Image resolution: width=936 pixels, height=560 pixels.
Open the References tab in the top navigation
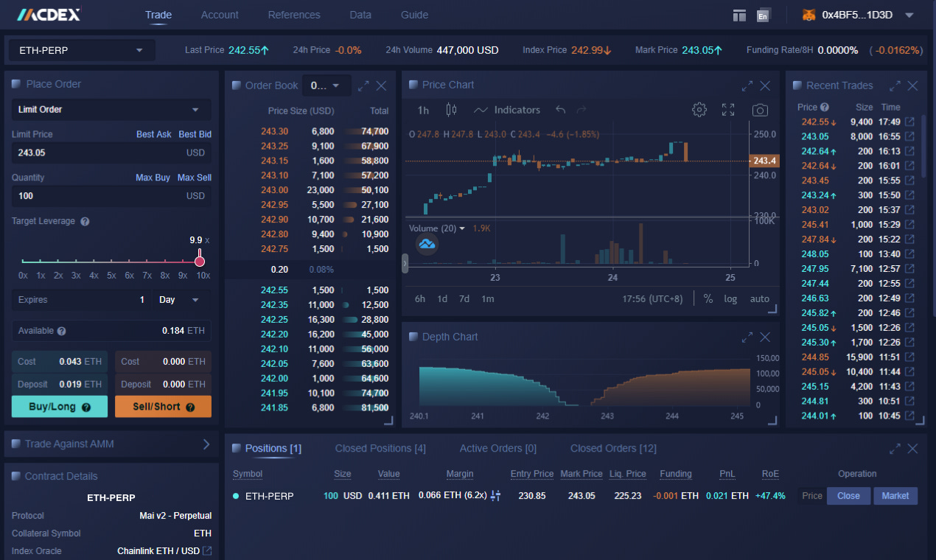click(x=294, y=15)
